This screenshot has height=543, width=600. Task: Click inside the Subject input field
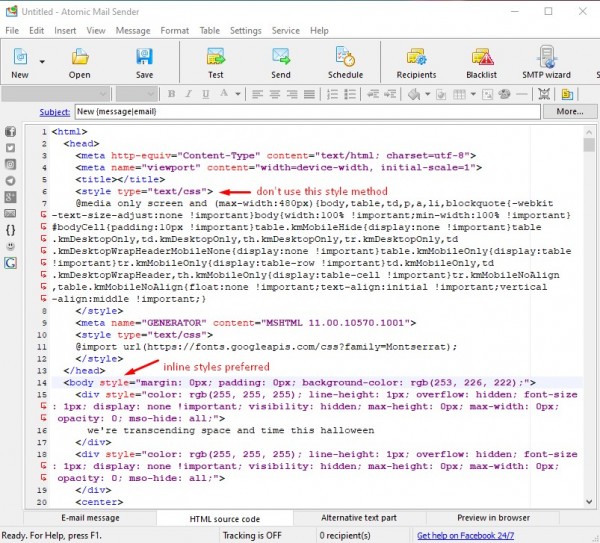point(307,111)
